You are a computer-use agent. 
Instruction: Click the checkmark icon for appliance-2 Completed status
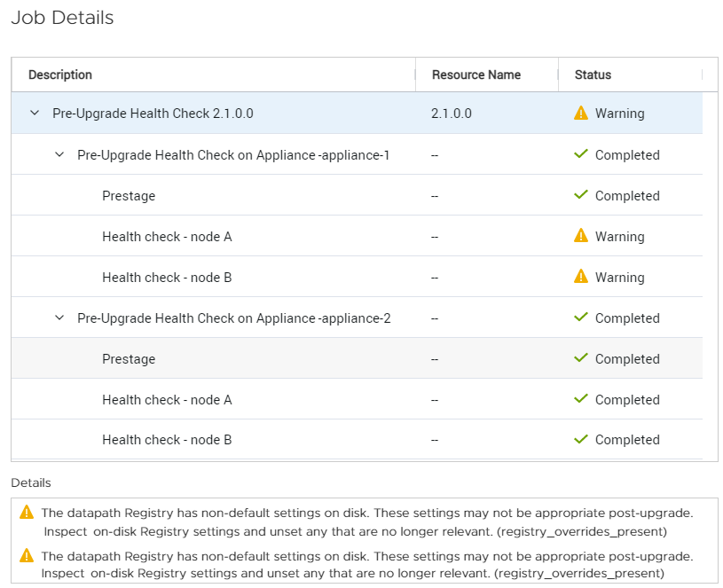(581, 318)
